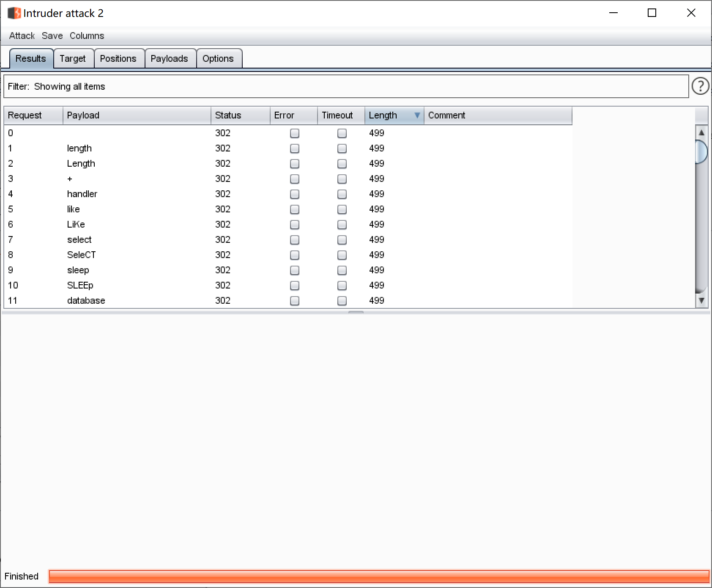This screenshot has height=588, width=712.
Task: Toggle Timeout checkbox for SeleCT row
Action: (x=342, y=255)
